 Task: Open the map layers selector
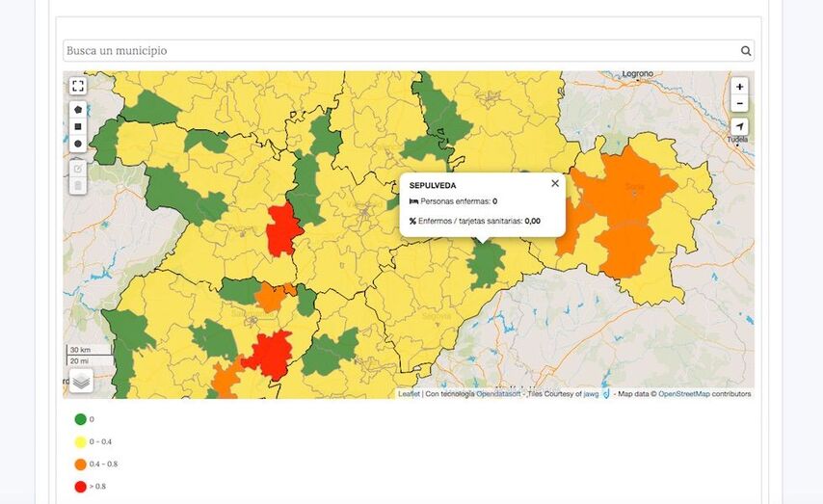81,381
